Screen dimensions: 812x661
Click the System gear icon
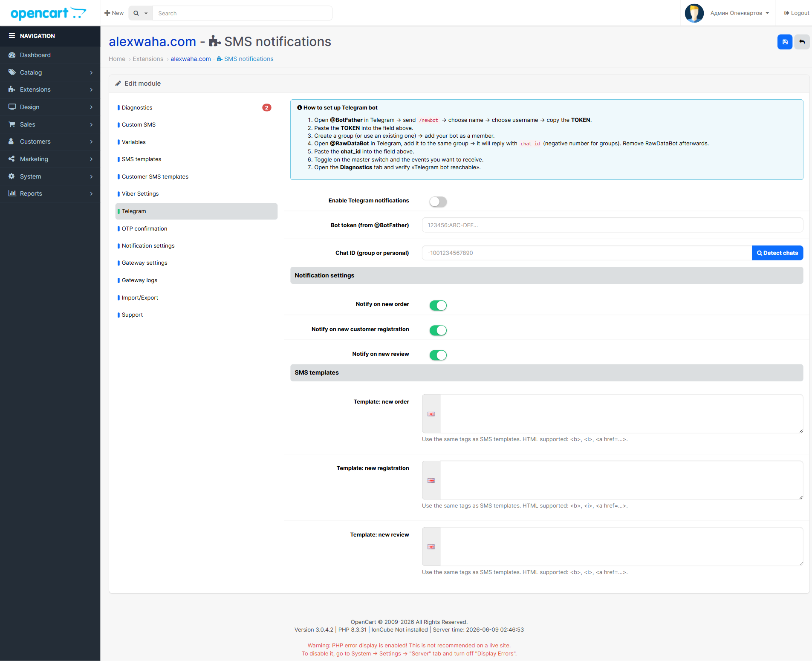coord(12,176)
